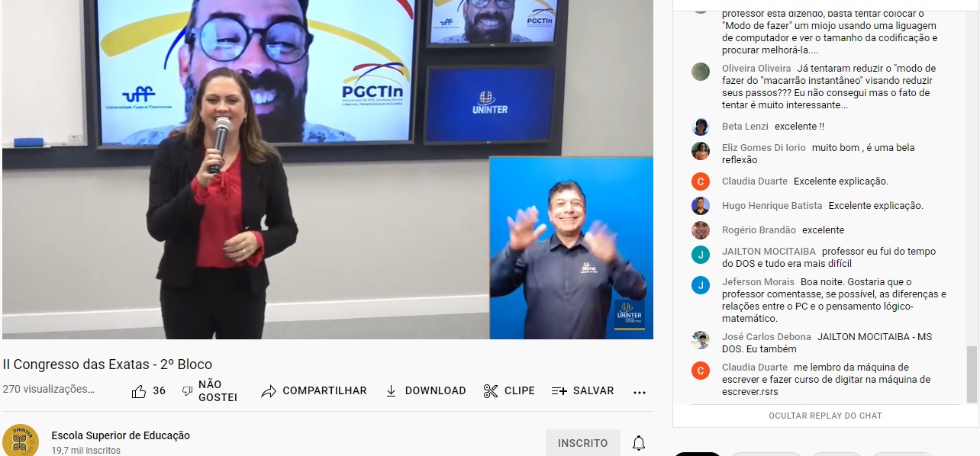Click Oliveira Oliveira's username in chat

tap(756, 69)
